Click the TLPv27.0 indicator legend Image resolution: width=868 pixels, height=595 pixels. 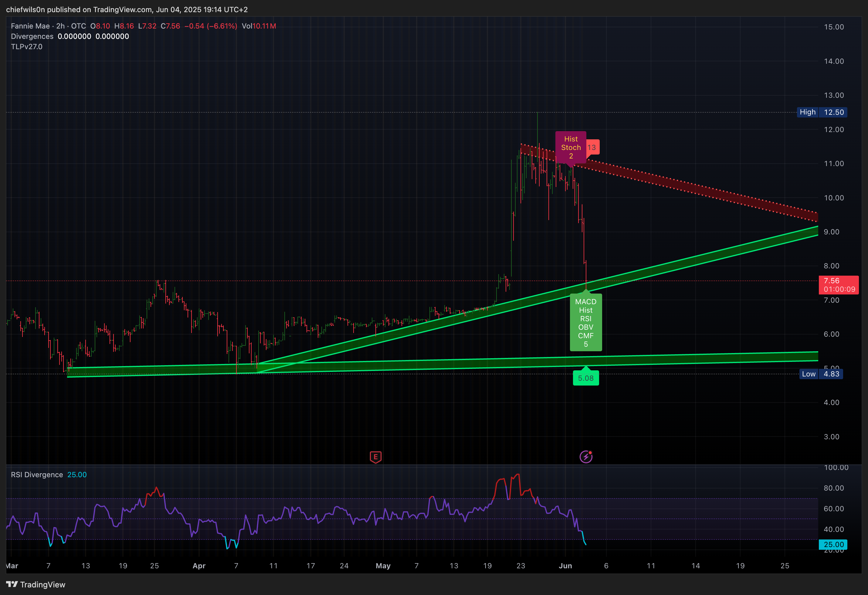click(26, 47)
